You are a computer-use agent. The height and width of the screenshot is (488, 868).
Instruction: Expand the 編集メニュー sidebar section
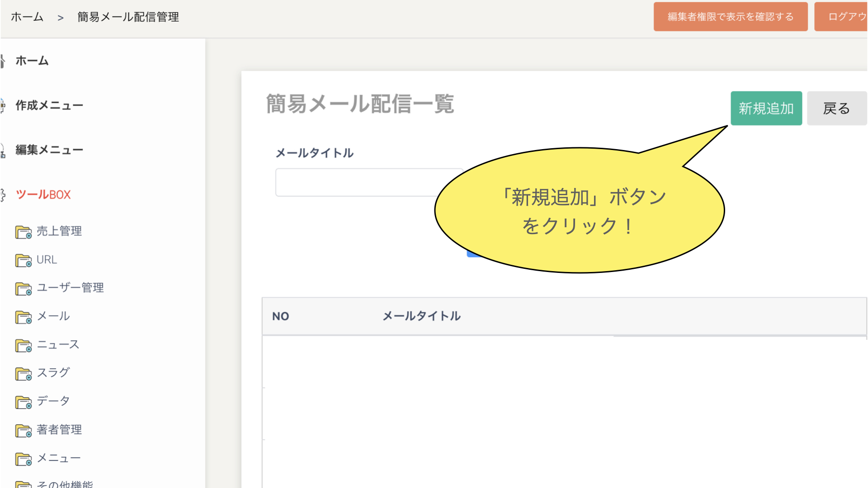[x=49, y=150]
